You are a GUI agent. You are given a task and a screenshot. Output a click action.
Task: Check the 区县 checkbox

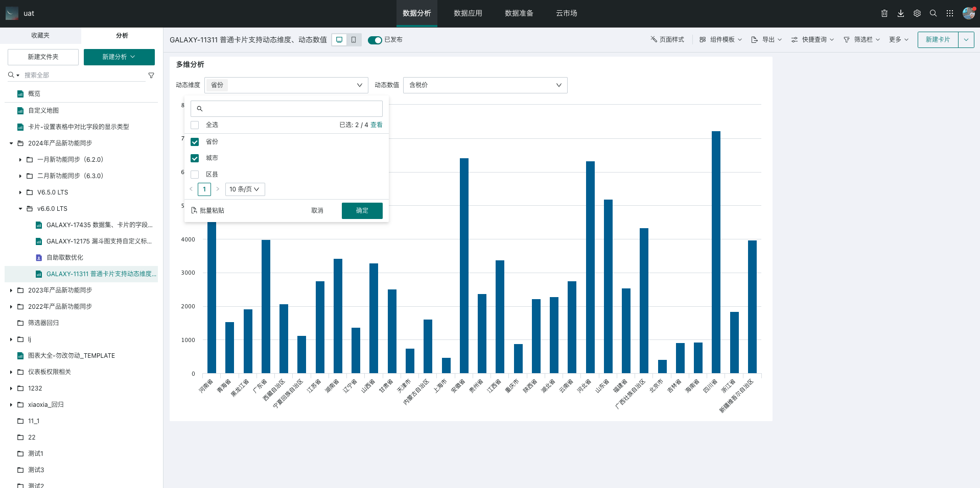tap(195, 175)
